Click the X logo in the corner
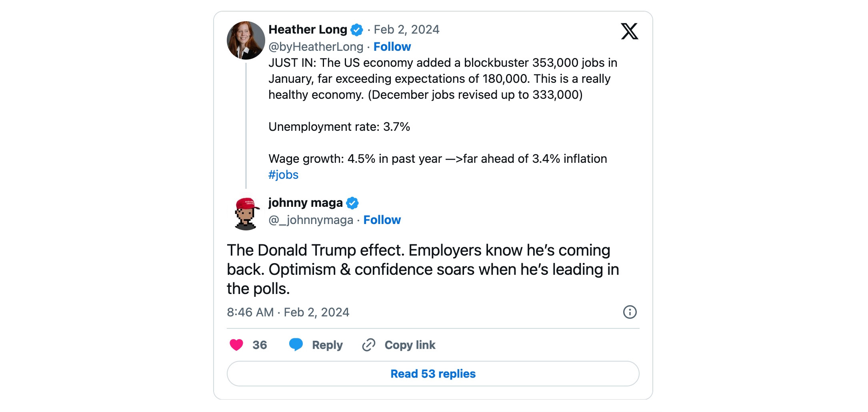Viewport: 868px width, 412px height. click(x=629, y=31)
